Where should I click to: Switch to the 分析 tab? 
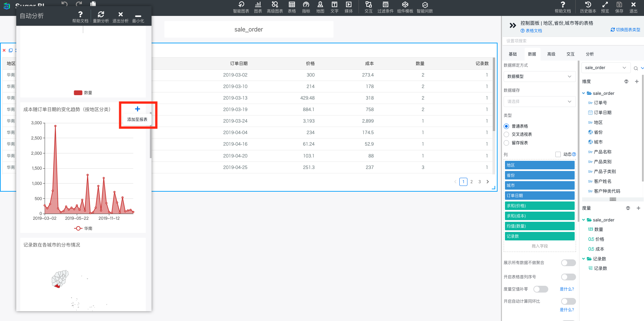(590, 54)
